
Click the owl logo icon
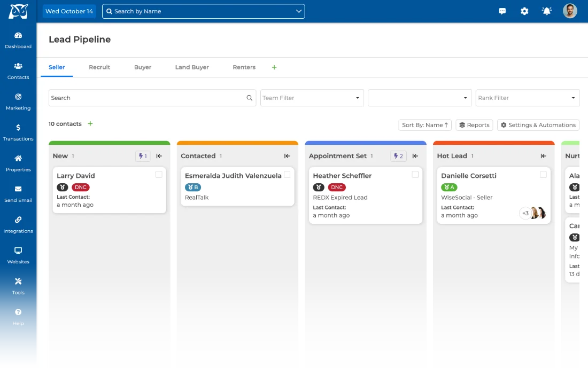pos(18,11)
